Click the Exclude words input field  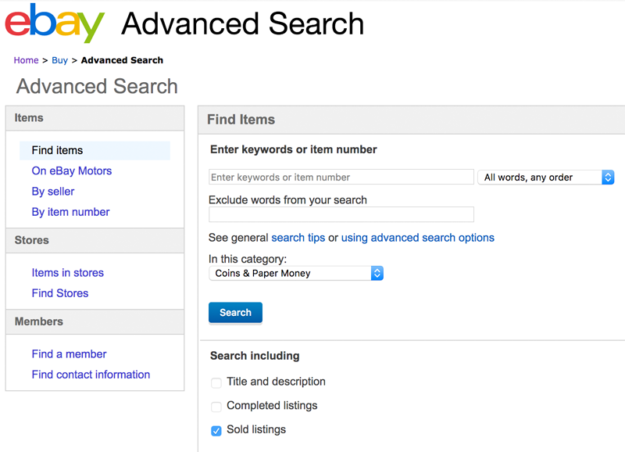[341, 214]
